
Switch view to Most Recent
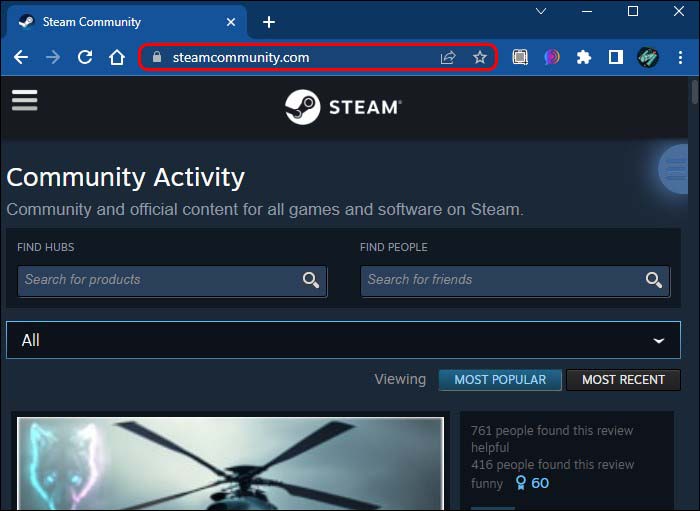(623, 380)
